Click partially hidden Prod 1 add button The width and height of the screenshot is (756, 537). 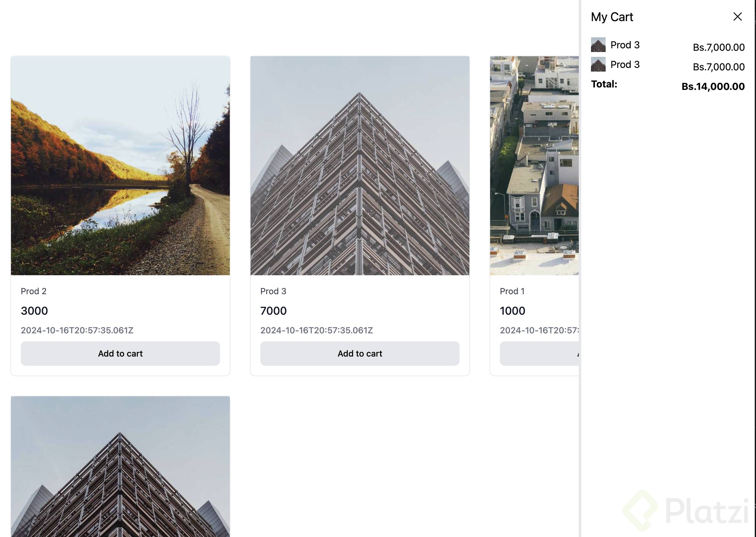click(x=540, y=354)
